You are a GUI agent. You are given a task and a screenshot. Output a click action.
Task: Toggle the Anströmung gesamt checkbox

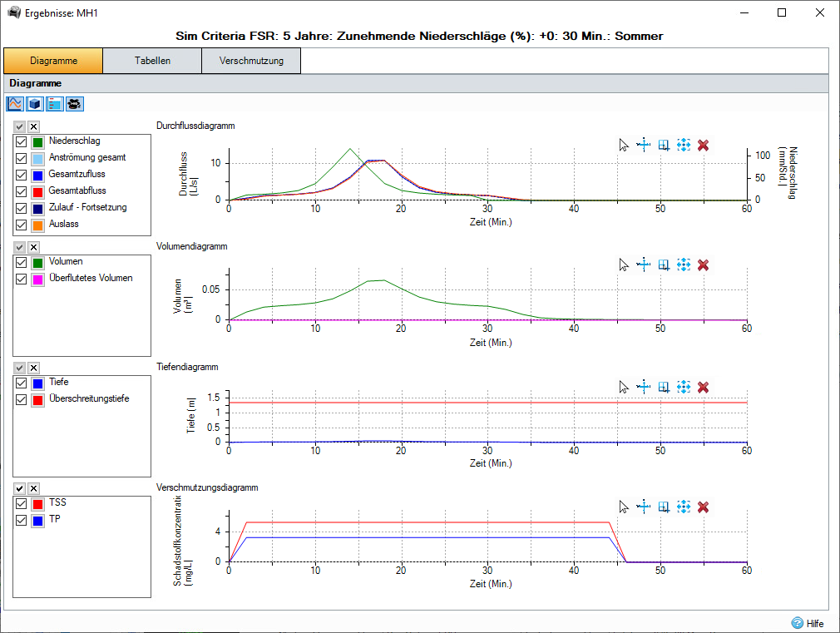[x=21, y=159]
